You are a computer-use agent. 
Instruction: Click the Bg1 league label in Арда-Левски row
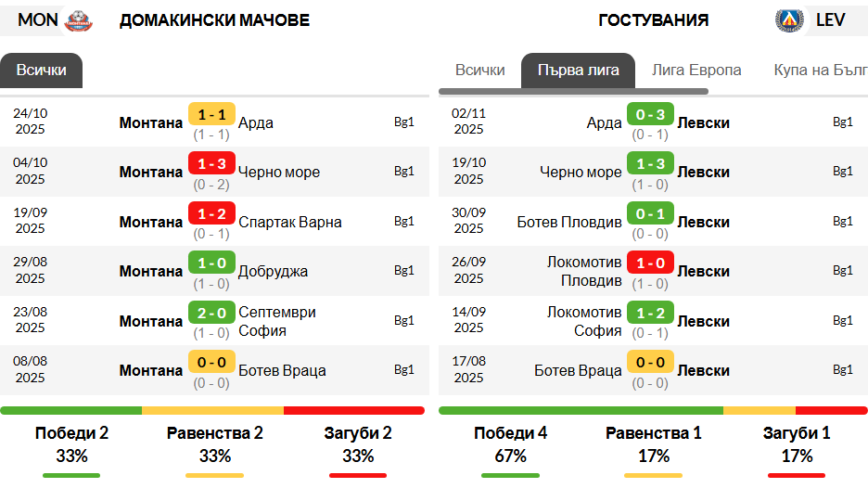coord(843,122)
